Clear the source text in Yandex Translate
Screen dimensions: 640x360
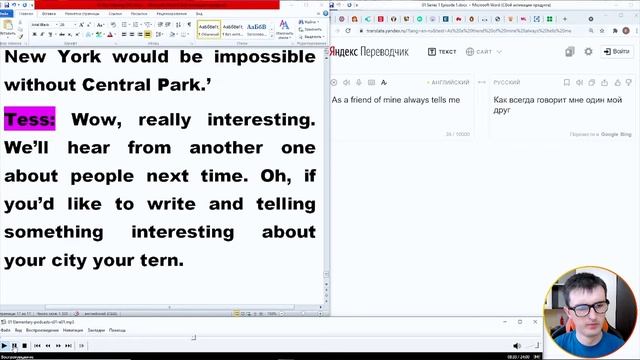333,82
